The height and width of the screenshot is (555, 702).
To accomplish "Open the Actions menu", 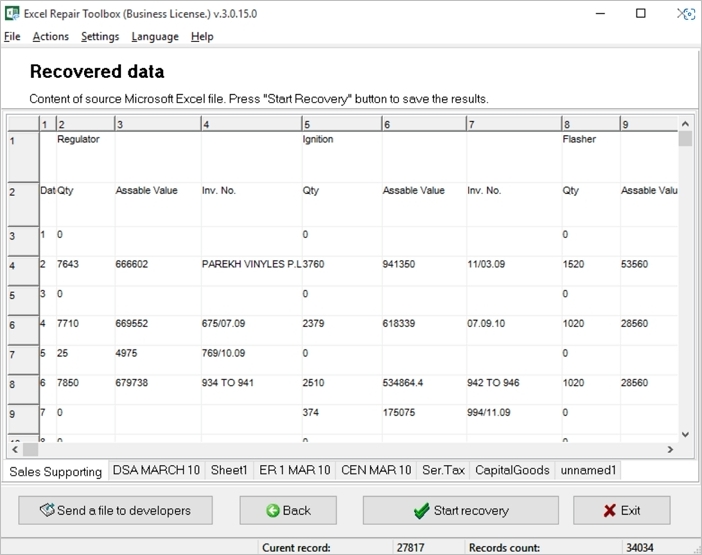I will (50, 36).
